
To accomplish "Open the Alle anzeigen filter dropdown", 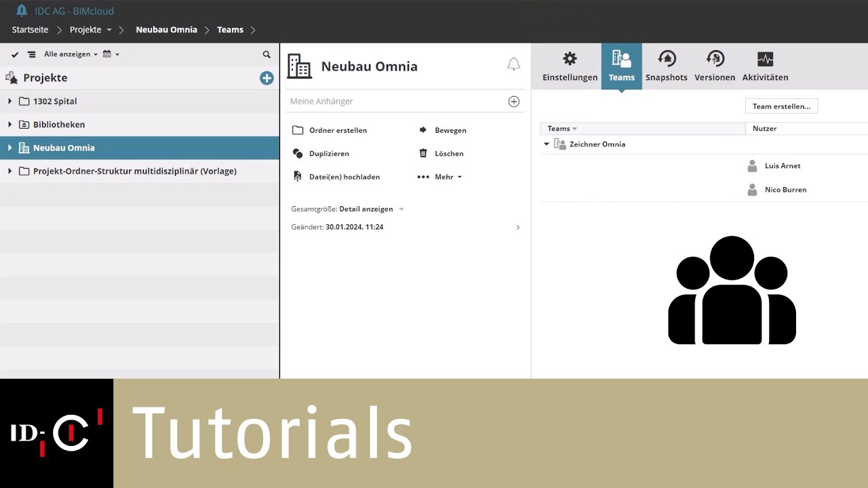I will pos(71,54).
